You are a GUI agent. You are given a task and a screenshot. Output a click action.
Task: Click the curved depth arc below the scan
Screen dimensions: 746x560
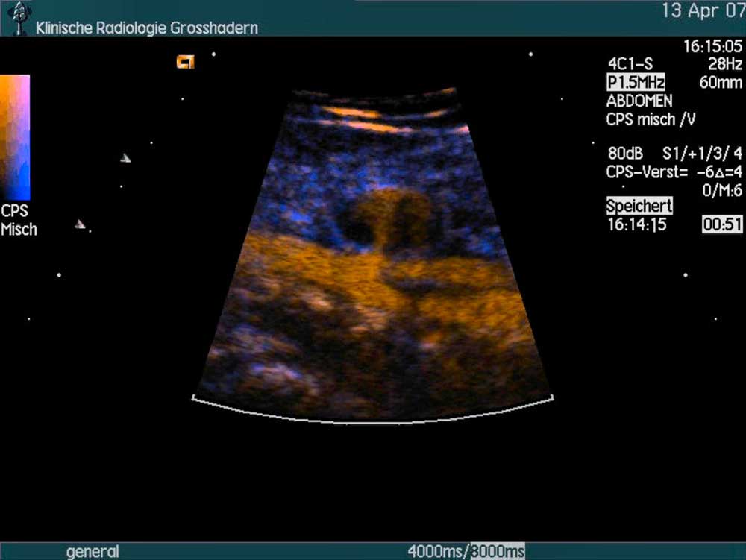point(373,418)
